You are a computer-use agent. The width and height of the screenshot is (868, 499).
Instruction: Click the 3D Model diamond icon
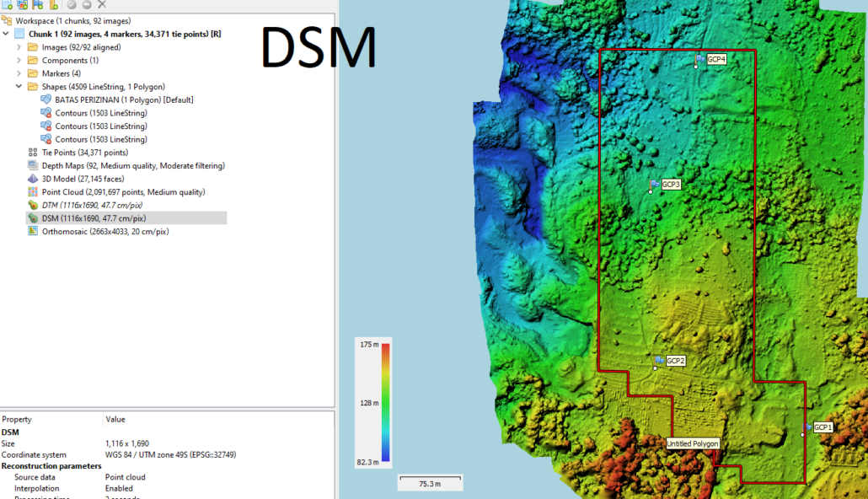tap(33, 179)
